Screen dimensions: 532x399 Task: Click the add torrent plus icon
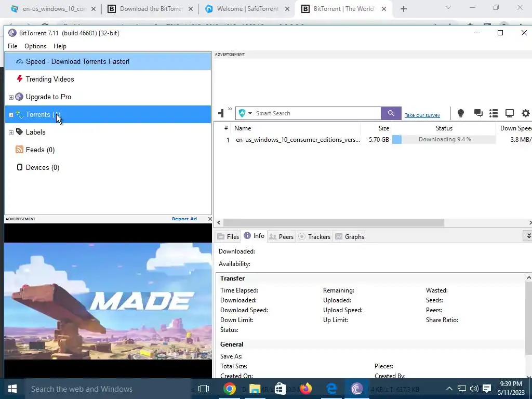click(221, 113)
